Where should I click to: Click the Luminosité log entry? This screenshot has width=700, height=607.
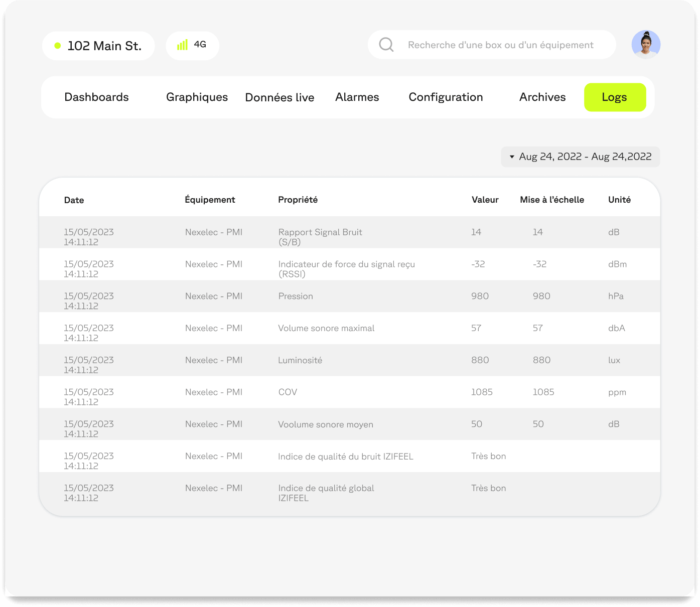point(300,360)
